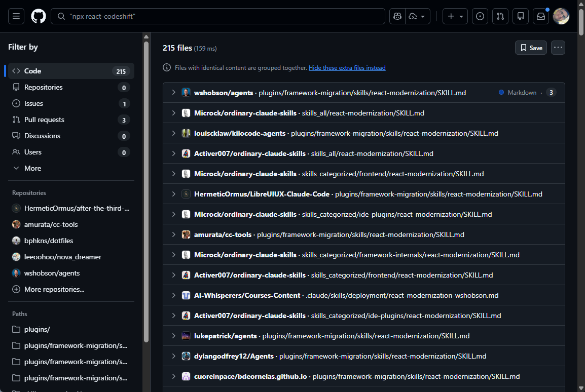Click the Markdown language label
Image resolution: width=585 pixels, height=392 pixels.
(522, 92)
